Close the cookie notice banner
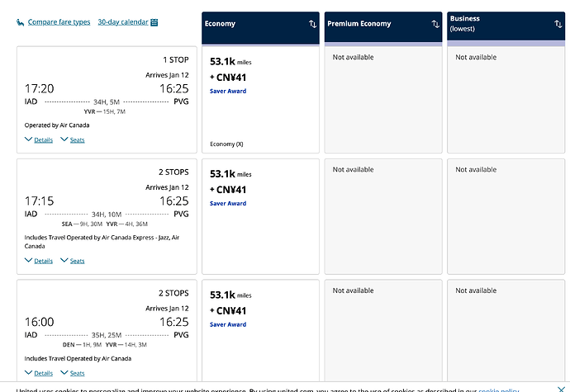Viewport: 570px width, 392px height. (561, 389)
